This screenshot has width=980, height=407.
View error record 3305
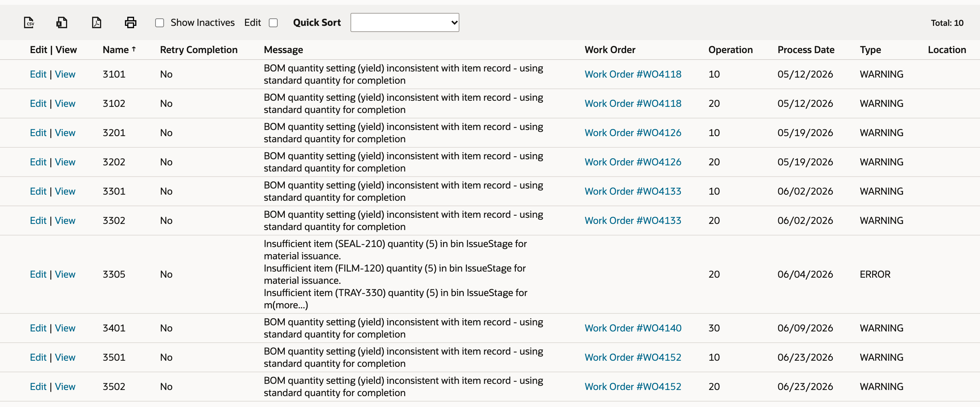(x=65, y=274)
